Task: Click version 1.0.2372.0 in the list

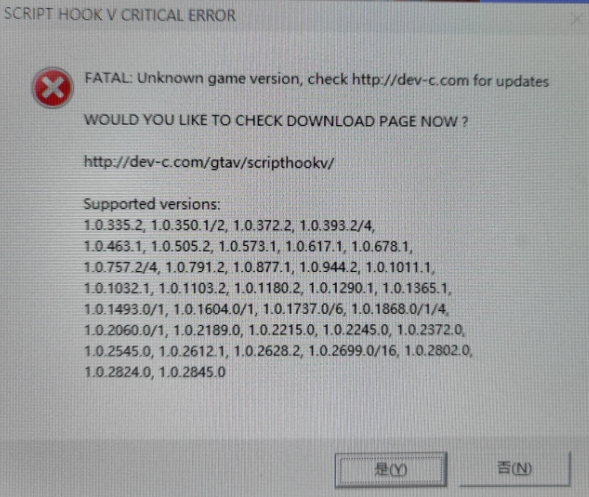Action: pyautogui.click(x=430, y=329)
